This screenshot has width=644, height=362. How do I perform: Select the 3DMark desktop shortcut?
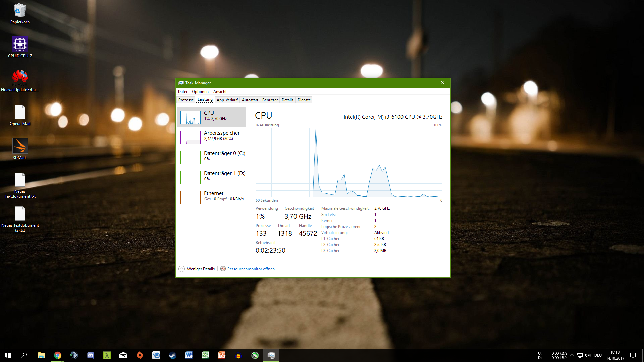click(20, 149)
